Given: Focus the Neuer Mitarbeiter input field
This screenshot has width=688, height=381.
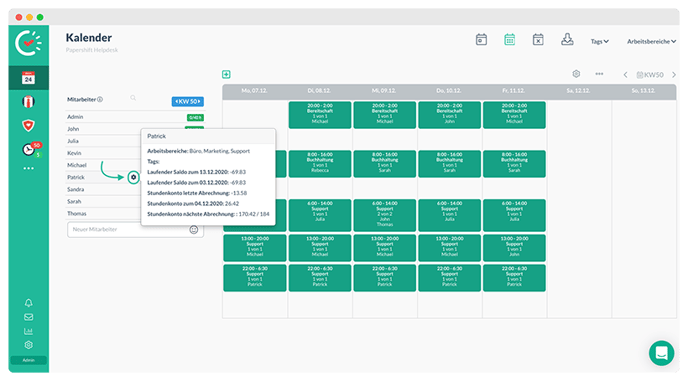Looking at the screenshot, I should pos(135,230).
